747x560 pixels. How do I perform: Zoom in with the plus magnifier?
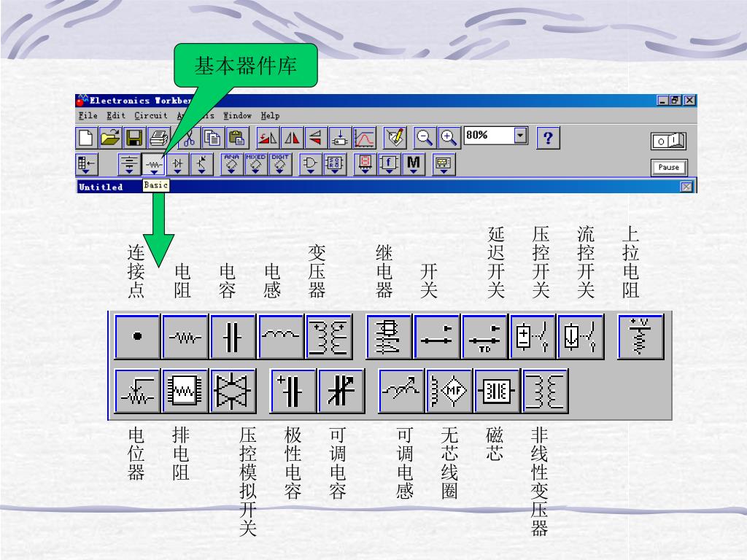pos(449,138)
